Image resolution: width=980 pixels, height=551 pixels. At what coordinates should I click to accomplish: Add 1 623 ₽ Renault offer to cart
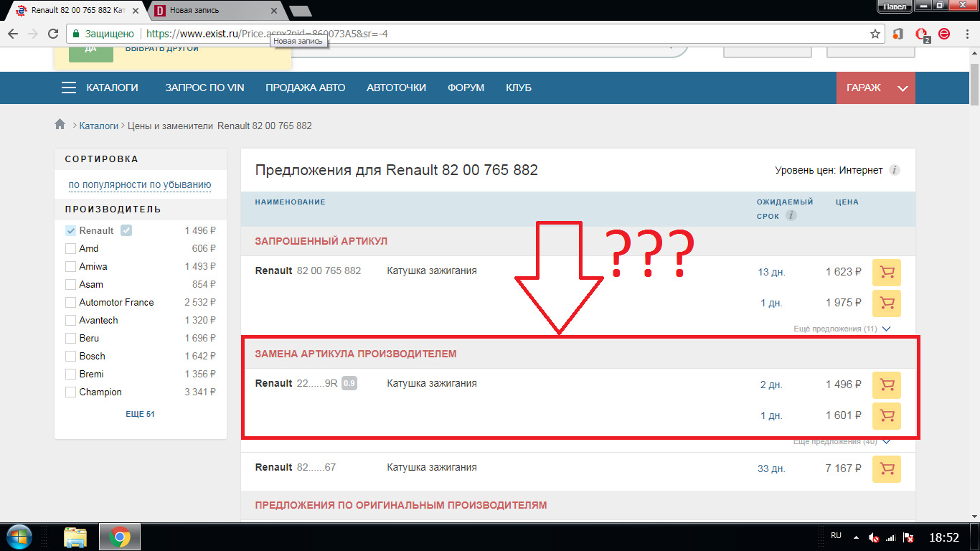pyautogui.click(x=887, y=273)
